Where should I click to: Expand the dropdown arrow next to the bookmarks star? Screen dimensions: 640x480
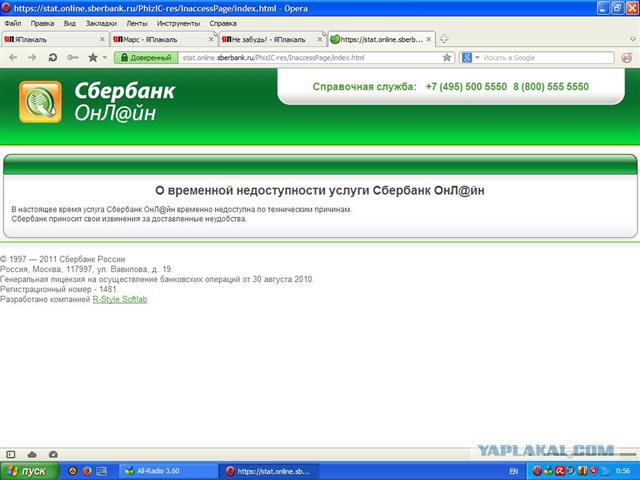tap(105, 58)
